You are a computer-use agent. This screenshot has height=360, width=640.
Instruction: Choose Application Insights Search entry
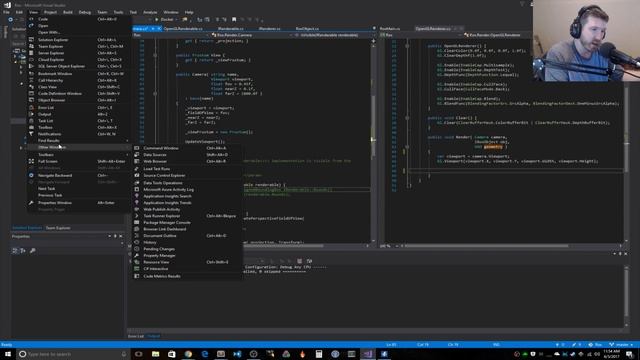point(187,196)
